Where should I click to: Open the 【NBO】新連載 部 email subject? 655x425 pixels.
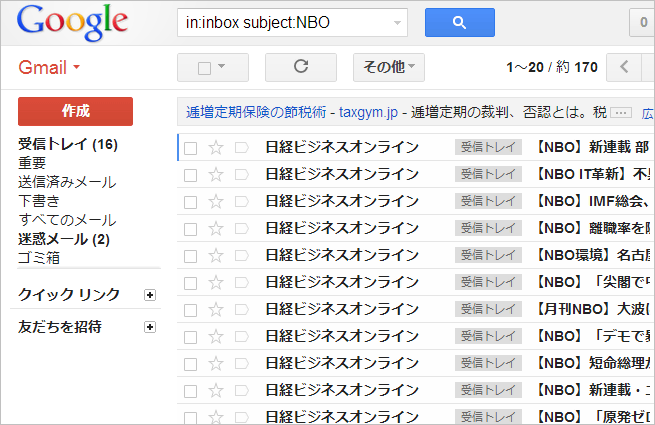(x=592, y=147)
